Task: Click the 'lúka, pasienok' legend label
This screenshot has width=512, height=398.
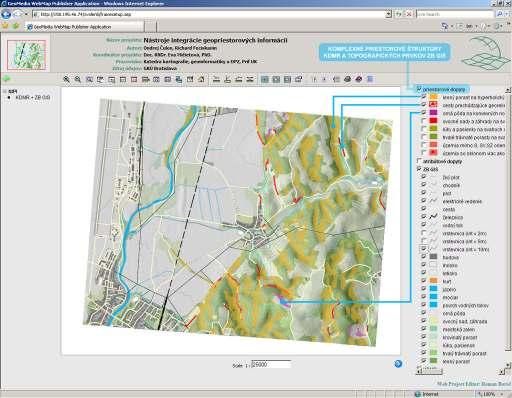Action: [458, 345]
